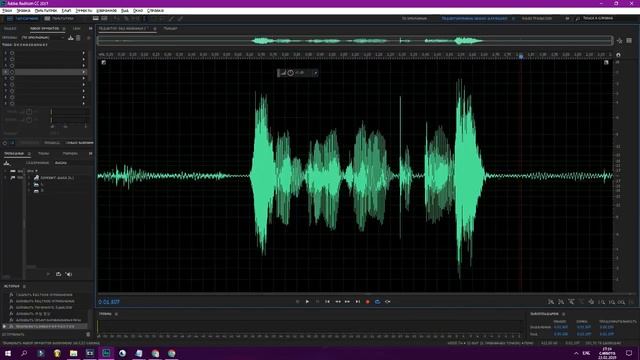Open the File menu
Screen dimensions: 640x360
click(7, 11)
